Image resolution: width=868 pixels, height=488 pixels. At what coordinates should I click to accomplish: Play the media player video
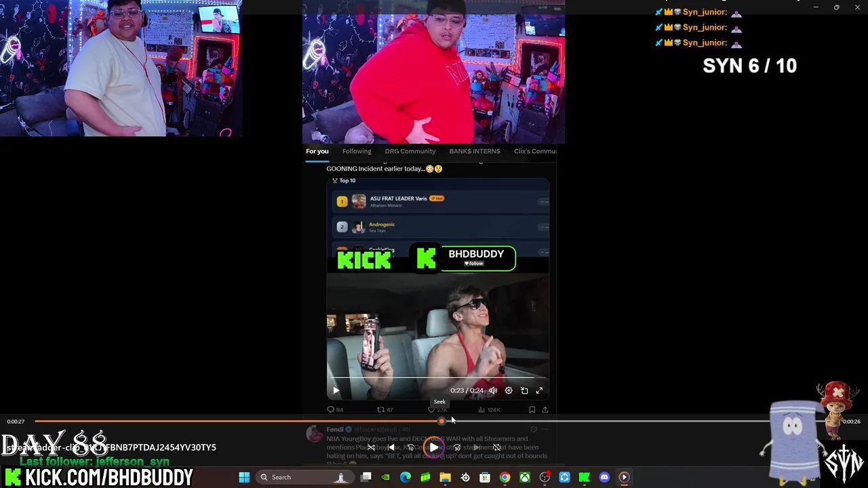(x=434, y=447)
